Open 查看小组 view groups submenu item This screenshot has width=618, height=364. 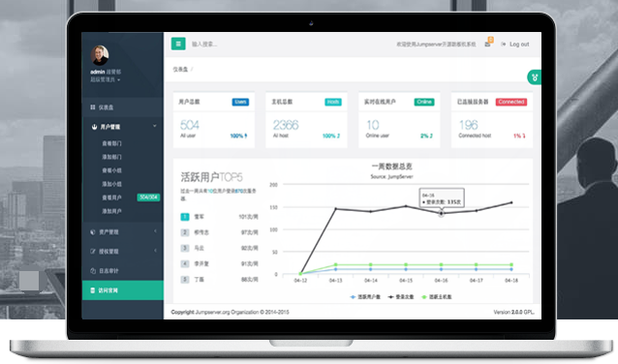pos(112,170)
